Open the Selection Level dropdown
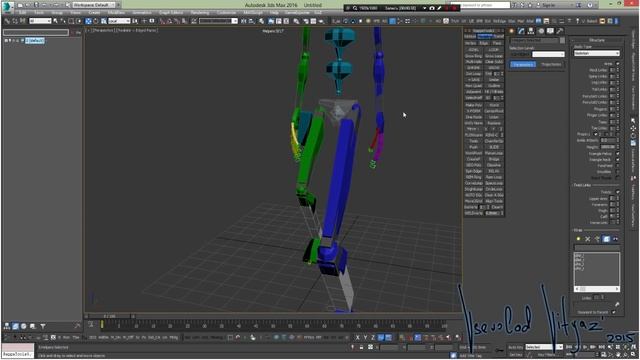The width and height of the screenshot is (640, 360). tap(548, 54)
